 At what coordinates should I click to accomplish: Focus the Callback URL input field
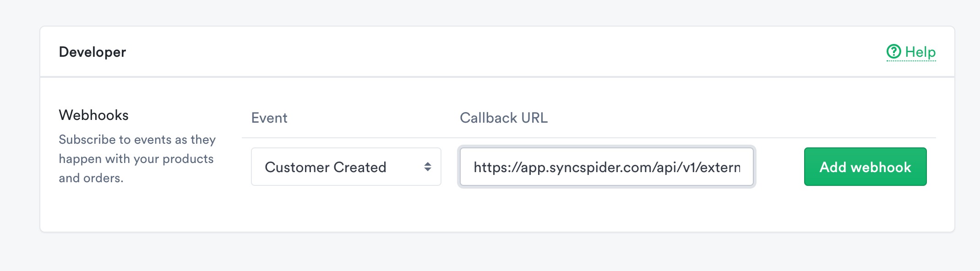[607, 167]
